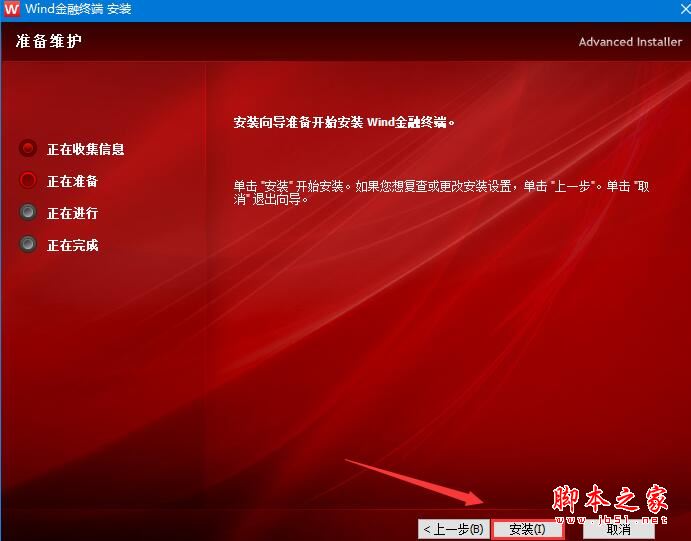
Task: Click the 安装向导准备开始安装 heading text
Action: (x=344, y=122)
